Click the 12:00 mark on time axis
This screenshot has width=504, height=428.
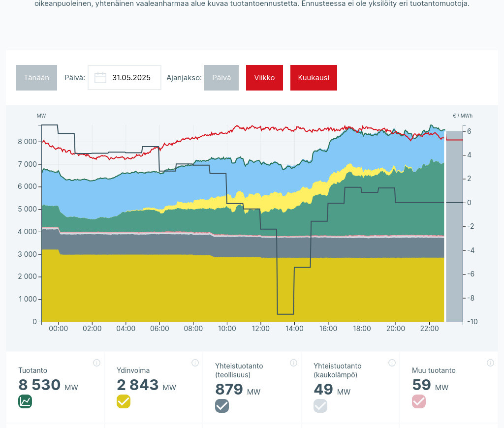[x=260, y=329]
